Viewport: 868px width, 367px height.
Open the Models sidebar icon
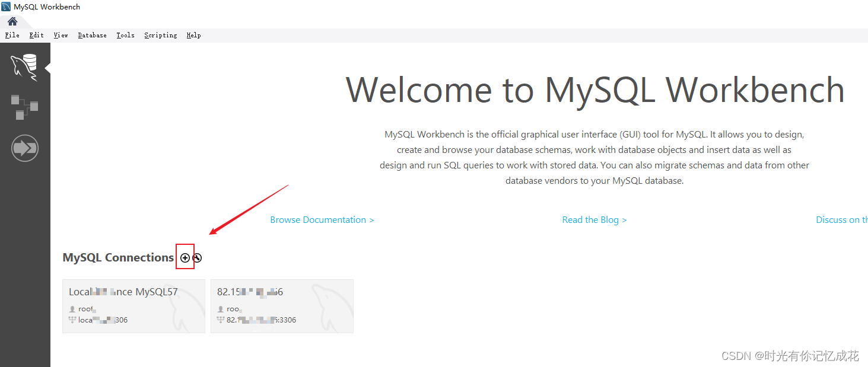25,107
